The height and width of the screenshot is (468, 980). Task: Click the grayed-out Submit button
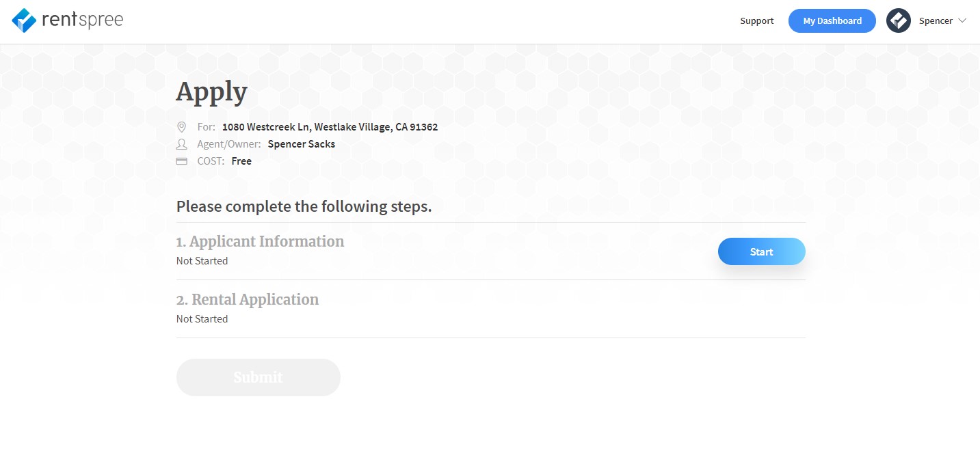point(259,377)
